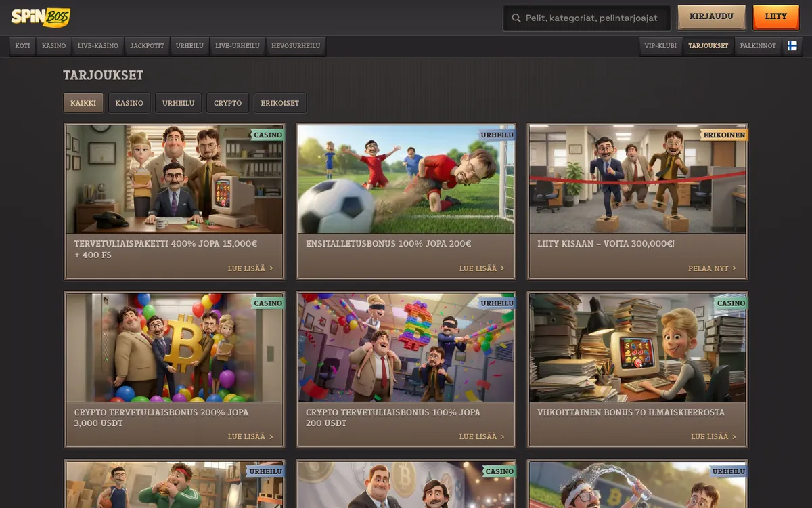812x508 pixels.
Task: Click the SpinBoss logo
Action: 41,18
